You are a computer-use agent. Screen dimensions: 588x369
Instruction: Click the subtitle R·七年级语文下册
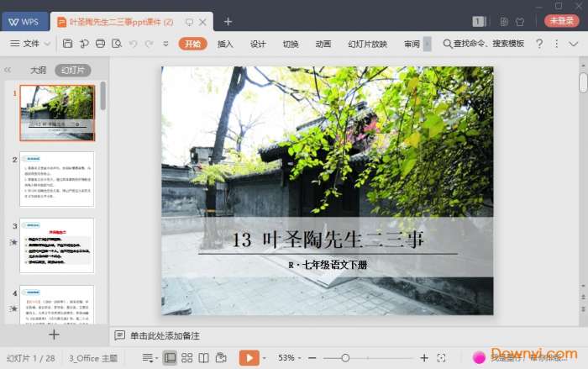[x=328, y=265]
